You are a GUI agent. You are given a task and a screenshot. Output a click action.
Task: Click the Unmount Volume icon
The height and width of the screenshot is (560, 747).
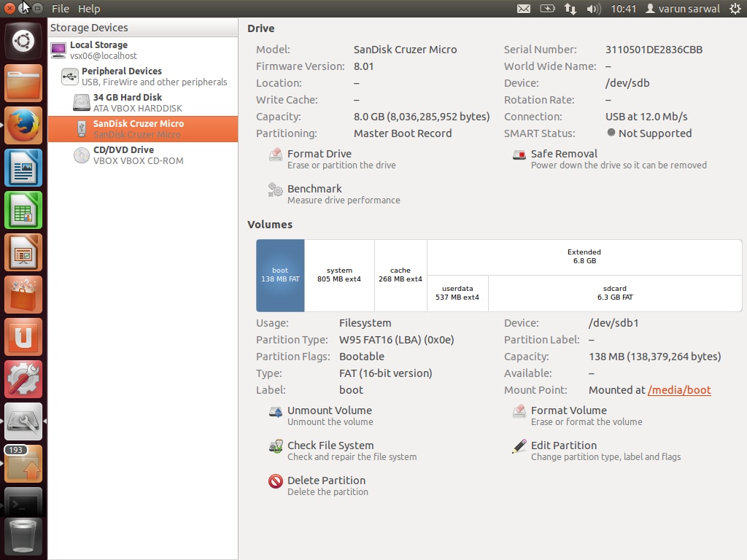(276, 411)
